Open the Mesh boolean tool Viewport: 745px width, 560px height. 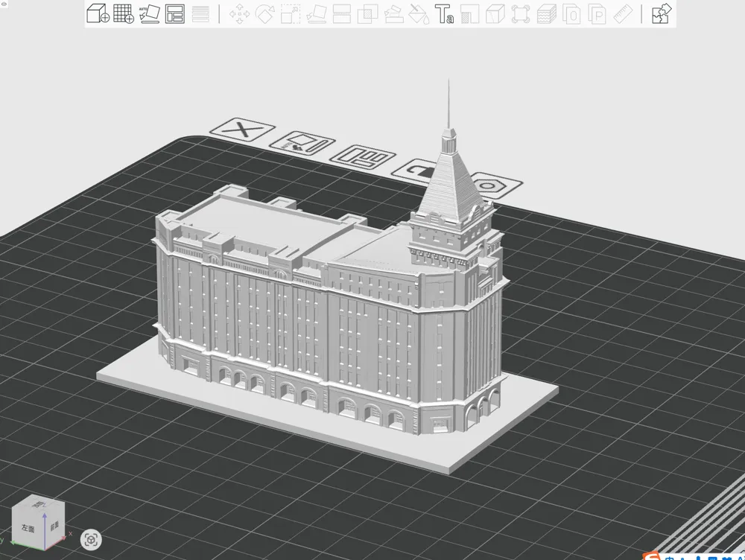367,13
